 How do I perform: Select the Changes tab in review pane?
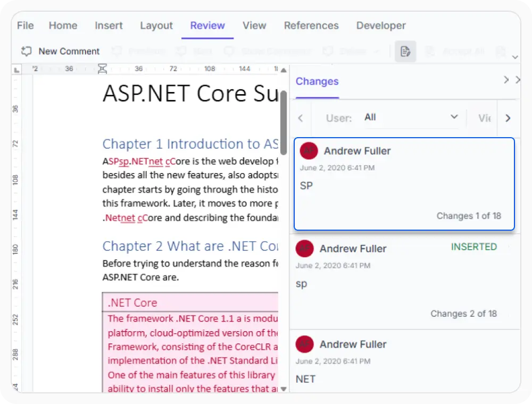pyautogui.click(x=317, y=81)
